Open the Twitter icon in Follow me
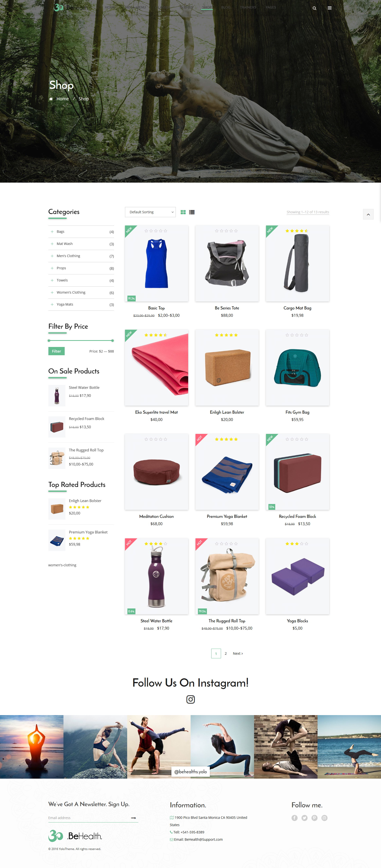Screen dimensions: 381x868 [x=304, y=818]
